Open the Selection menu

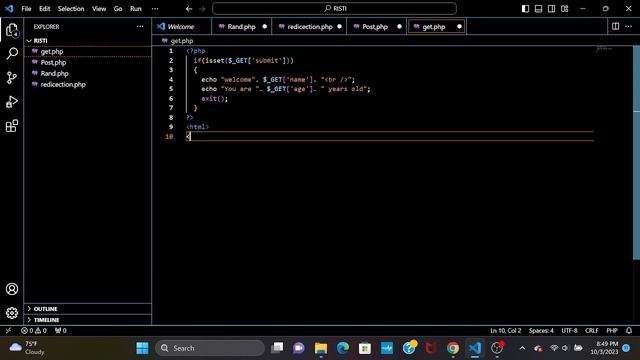coord(71,9)
